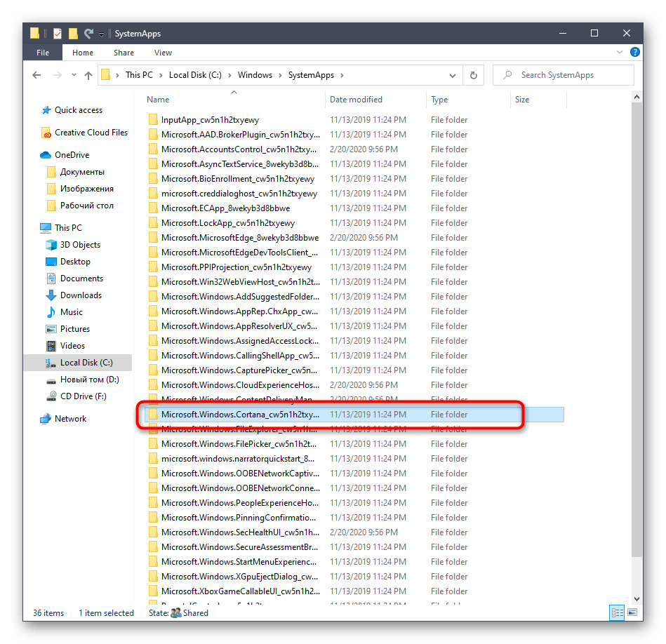The height and width of the screenshot is (644, 666).
Task: Switch to the Share ribbon tab
Action: tap(124, 53)
